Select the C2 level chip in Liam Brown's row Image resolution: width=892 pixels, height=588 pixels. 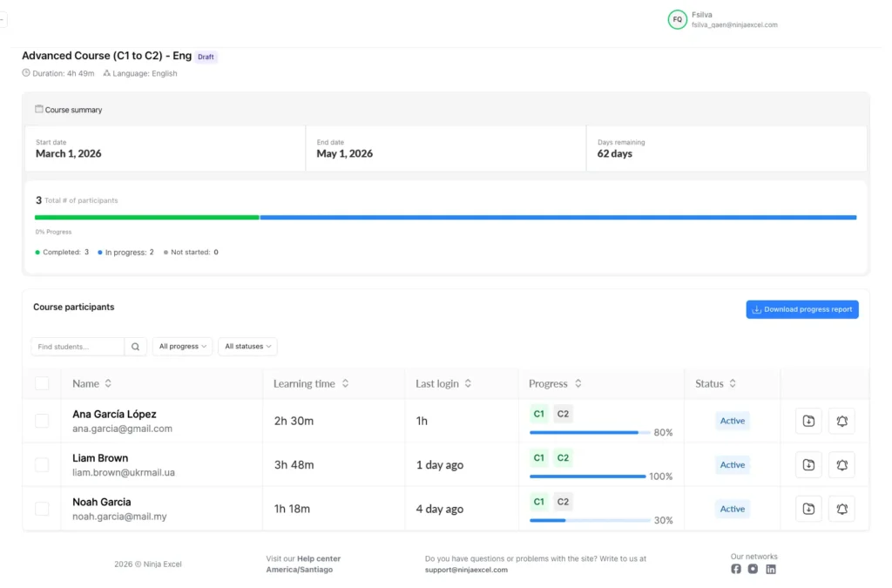click(563, 456)
